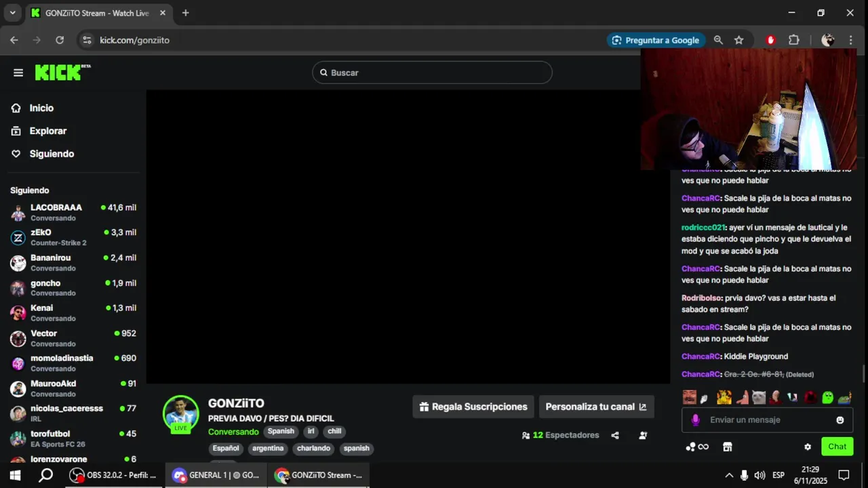Open channel points infinity indicator
Image resolution: width=868 pixels, height=488 pixels.
tap(697, 447)
